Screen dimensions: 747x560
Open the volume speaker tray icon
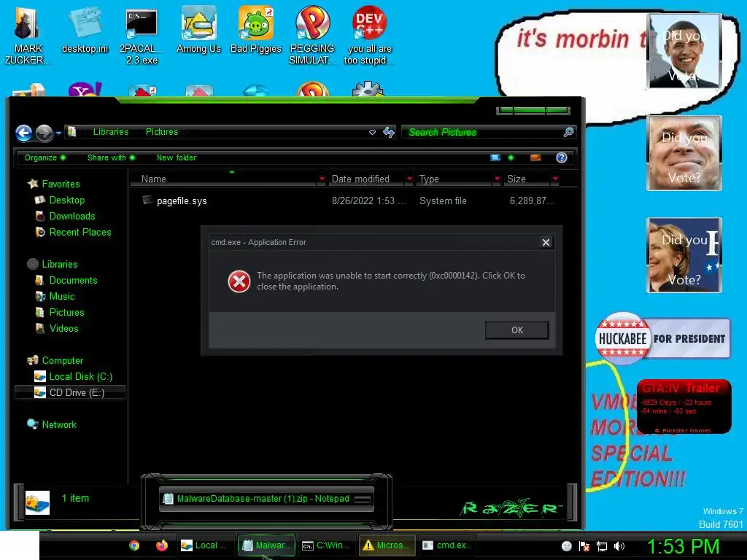coord(619,546)
